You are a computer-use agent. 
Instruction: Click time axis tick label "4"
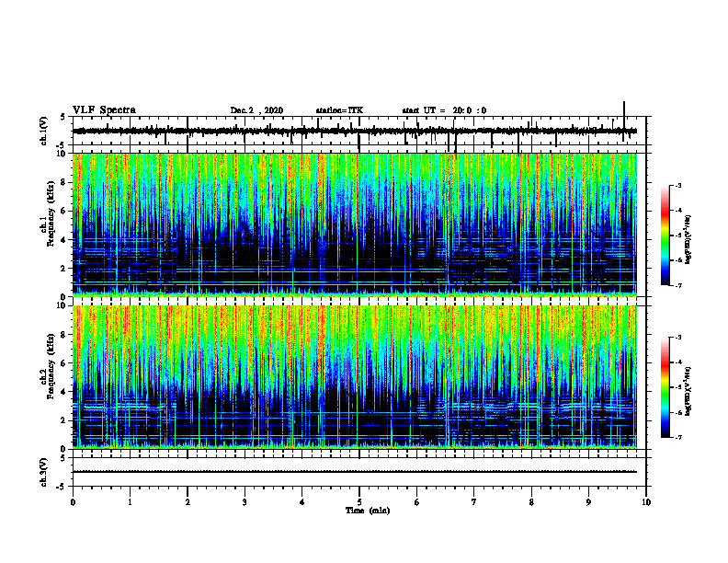tap(302, 502)
